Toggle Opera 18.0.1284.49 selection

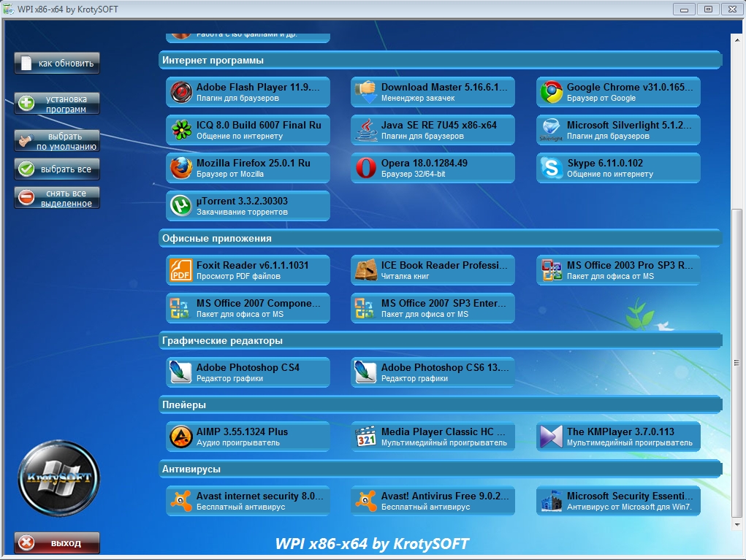(433, 168)
